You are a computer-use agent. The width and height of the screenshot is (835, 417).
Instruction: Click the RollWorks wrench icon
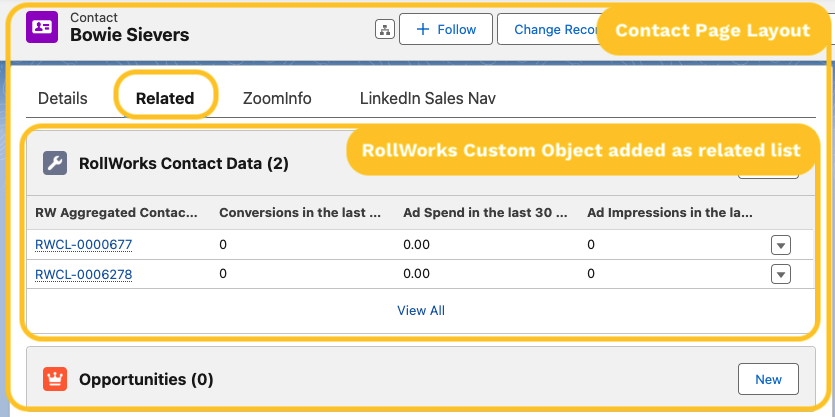click(x=55, y=164)
